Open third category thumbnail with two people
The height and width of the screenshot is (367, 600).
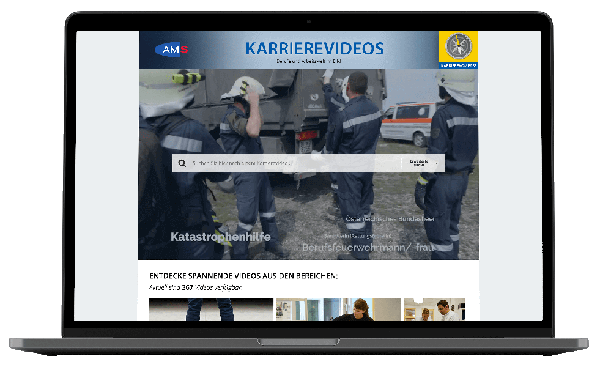click(x=434, y=309)
